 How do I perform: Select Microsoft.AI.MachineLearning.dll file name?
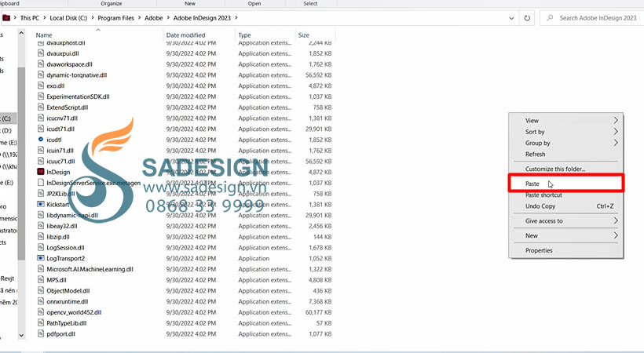click(x=90, y=269)
